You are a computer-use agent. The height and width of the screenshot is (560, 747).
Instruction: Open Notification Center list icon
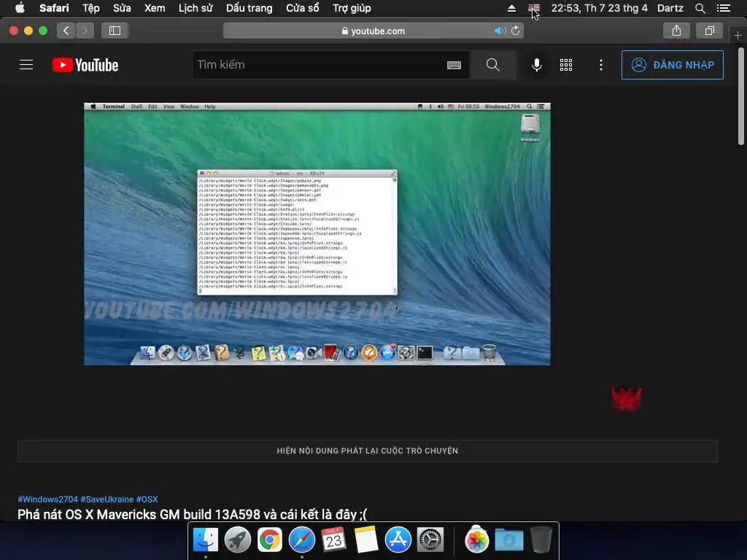(x=724, y=8)
